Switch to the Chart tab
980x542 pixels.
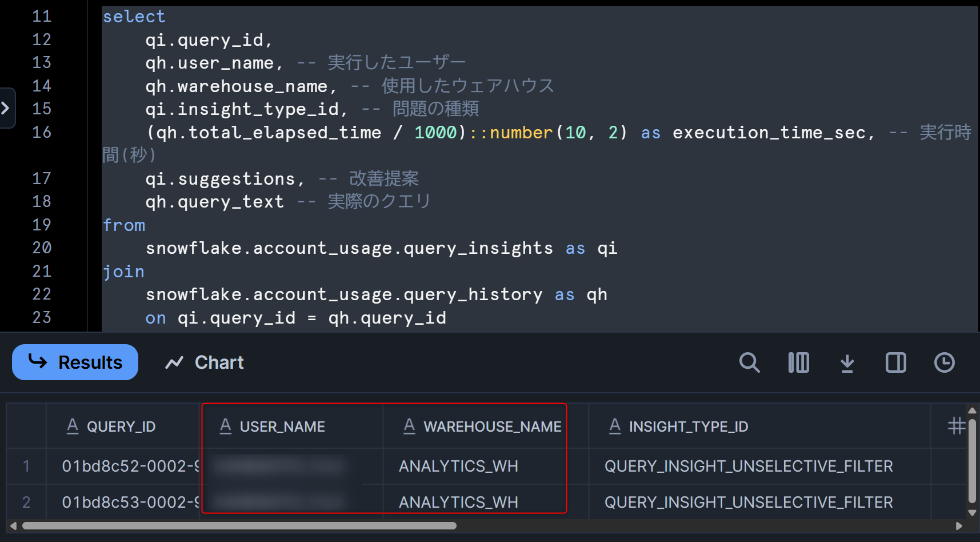204,362
